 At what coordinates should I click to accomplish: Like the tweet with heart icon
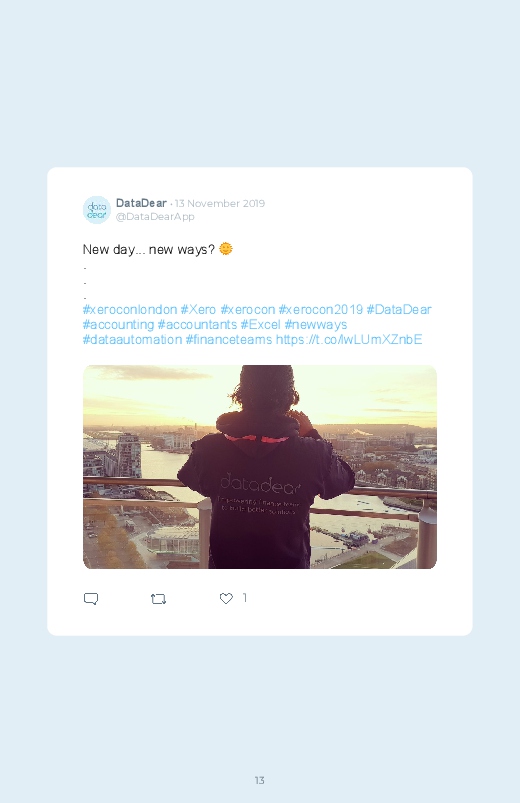[x=226, y=598]
